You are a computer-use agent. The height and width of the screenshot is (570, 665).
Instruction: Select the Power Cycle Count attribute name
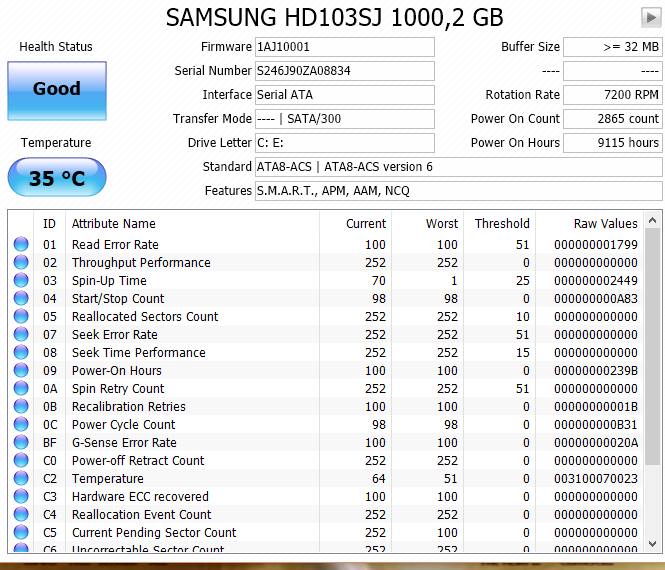point(123,425)
